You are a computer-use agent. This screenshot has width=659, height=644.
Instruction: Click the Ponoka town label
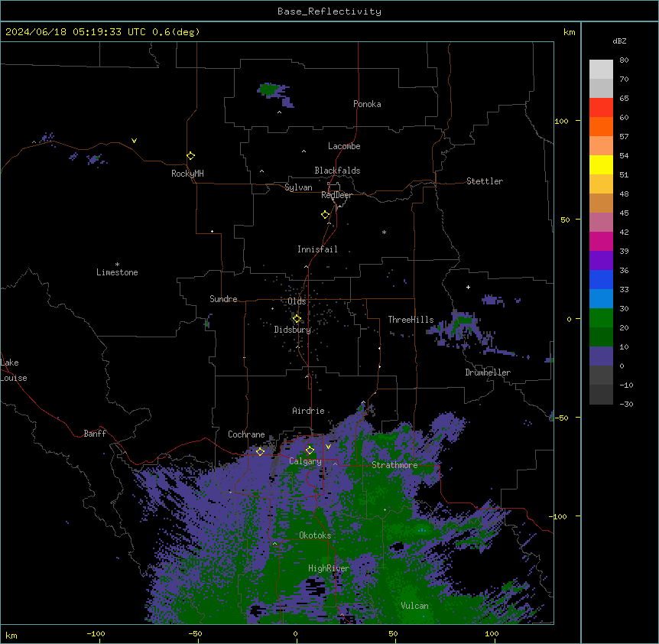pyautogui.click(x=367, y=104)
